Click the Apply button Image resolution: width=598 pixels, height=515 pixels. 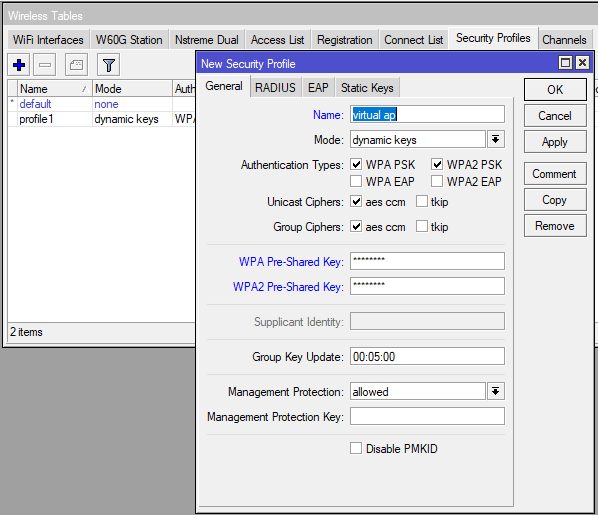[x=555, y=142]
